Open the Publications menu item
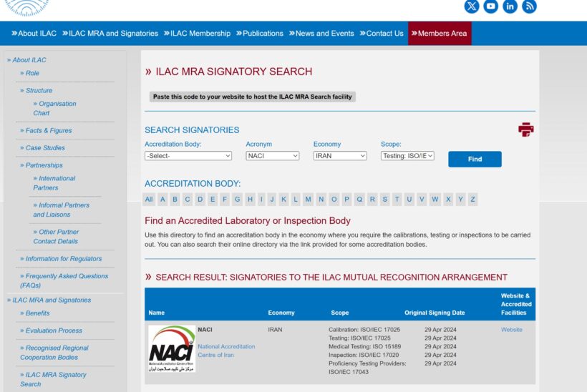This screenshot has height=392, width=587. tap(259, 34)
